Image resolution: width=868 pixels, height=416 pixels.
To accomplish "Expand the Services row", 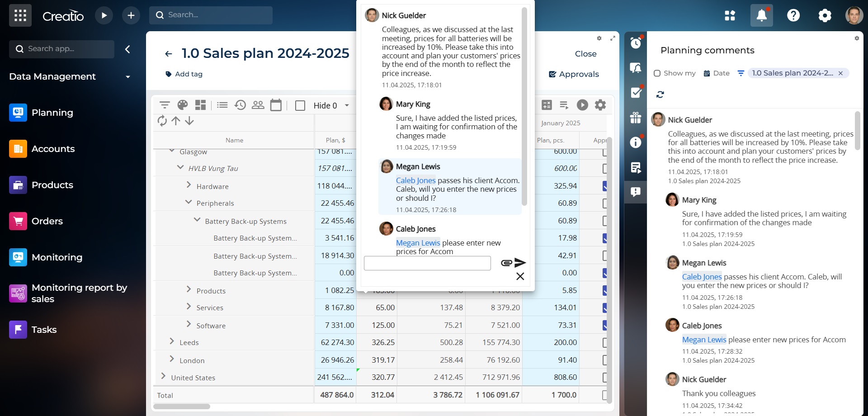I will (x=189, y=306).
